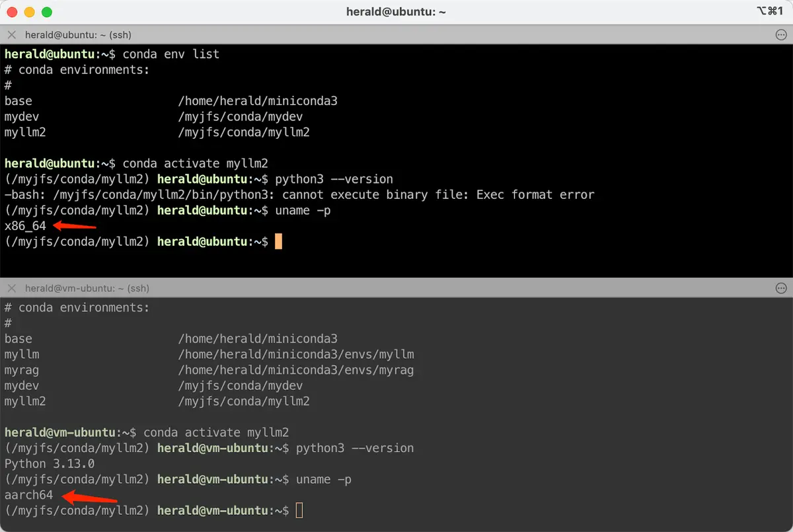
Task: Click the 'x86_64' output text
Action: click(25, 225)
